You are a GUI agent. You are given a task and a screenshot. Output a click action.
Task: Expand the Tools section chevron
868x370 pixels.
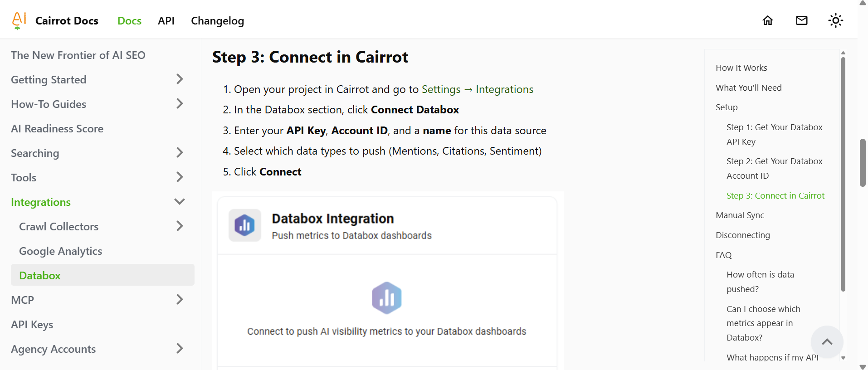coord(180,177)
